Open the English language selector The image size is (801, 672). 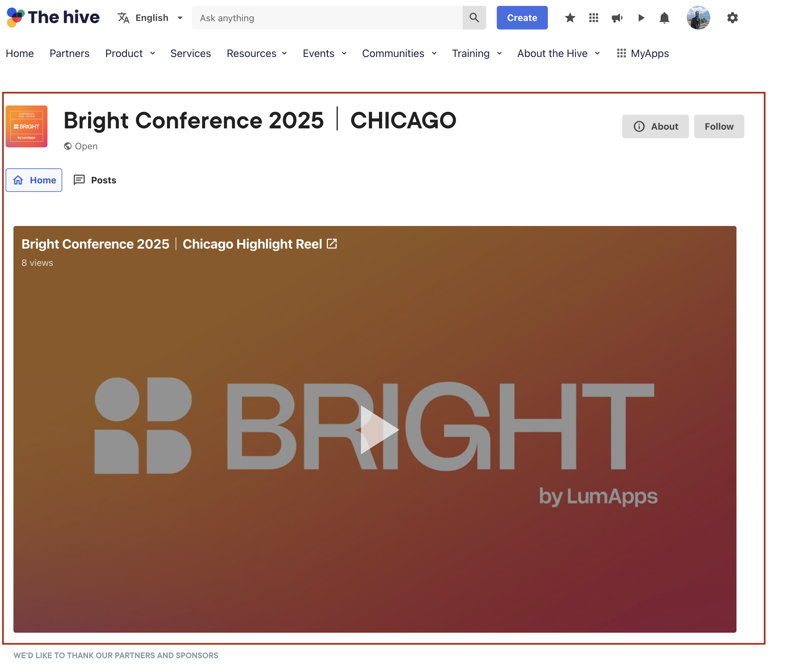150,18
